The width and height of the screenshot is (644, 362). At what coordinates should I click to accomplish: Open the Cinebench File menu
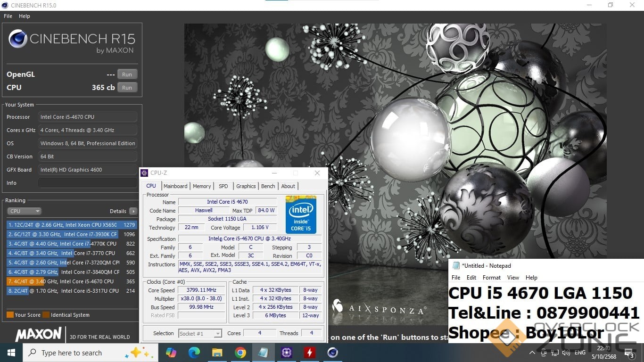8,16
